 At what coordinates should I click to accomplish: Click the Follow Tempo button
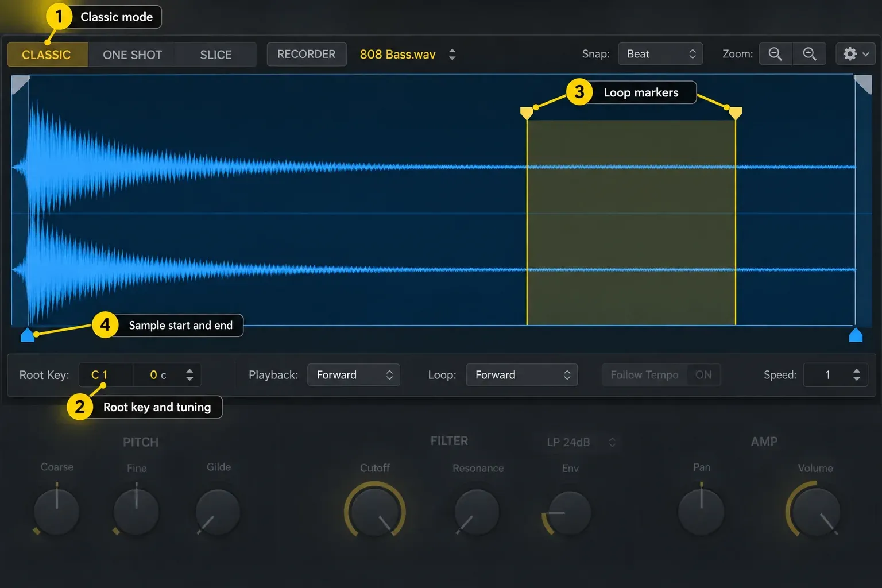coord(644,375)
